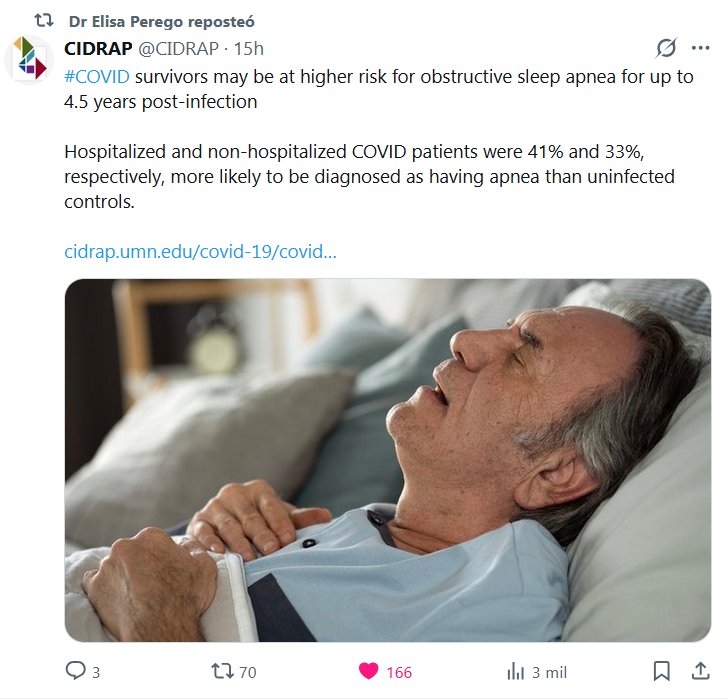Click the bold CIDRAP display name
The image size is (728, 700).
coord(98,48)
